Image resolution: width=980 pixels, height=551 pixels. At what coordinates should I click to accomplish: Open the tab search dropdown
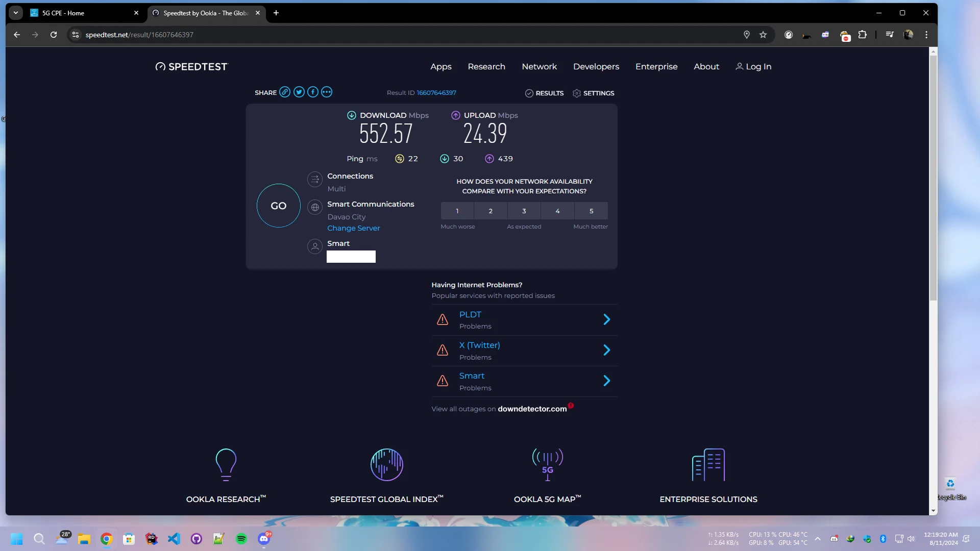click(16, 13)
